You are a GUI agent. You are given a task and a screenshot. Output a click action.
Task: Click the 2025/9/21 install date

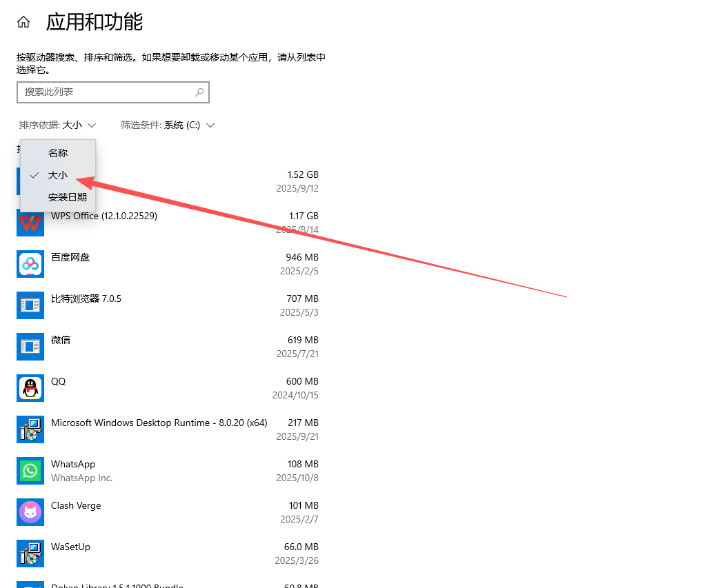pyautogui.click(x=297, y=436)
